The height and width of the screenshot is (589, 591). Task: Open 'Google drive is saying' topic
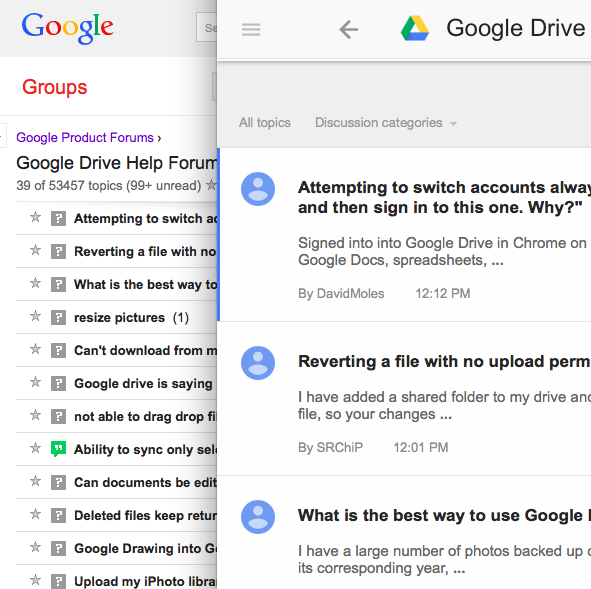click(143, 384)
